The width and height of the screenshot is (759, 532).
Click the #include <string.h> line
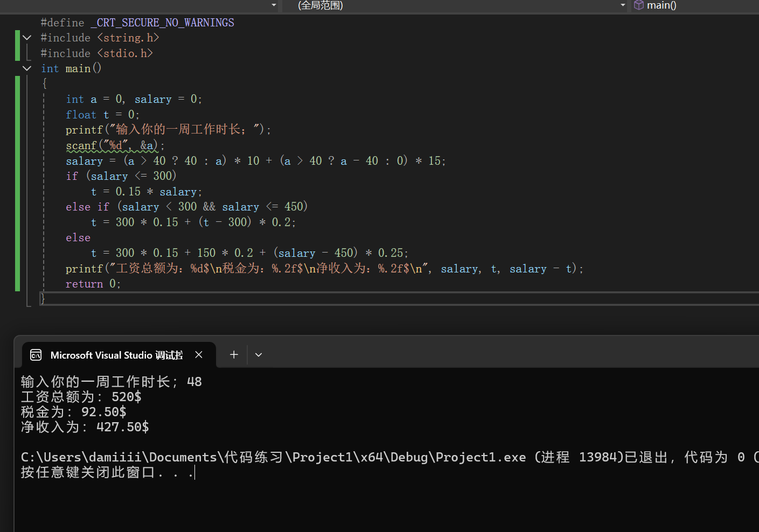tap(100, 38)
